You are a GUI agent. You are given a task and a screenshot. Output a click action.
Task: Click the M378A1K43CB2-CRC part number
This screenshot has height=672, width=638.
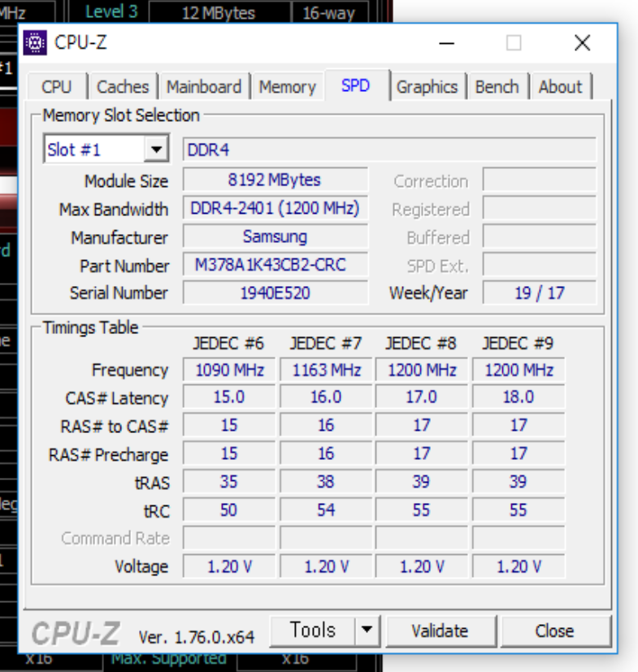[x=276, y=265]
